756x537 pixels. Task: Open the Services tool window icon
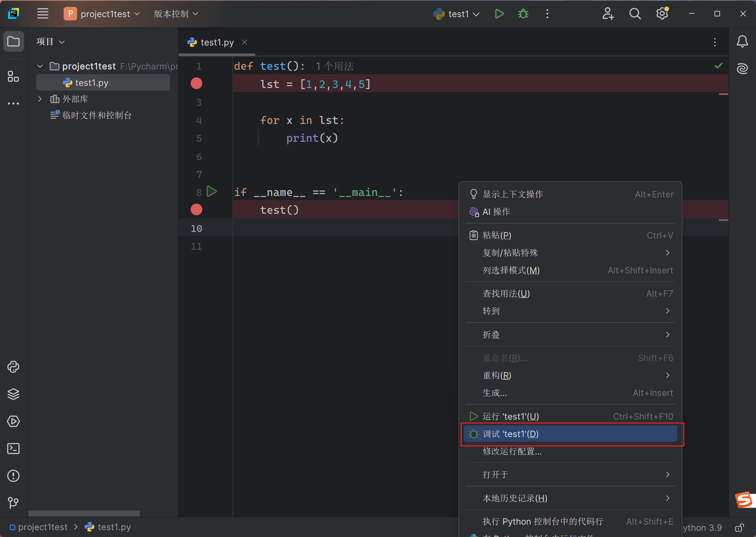(13, 421)
